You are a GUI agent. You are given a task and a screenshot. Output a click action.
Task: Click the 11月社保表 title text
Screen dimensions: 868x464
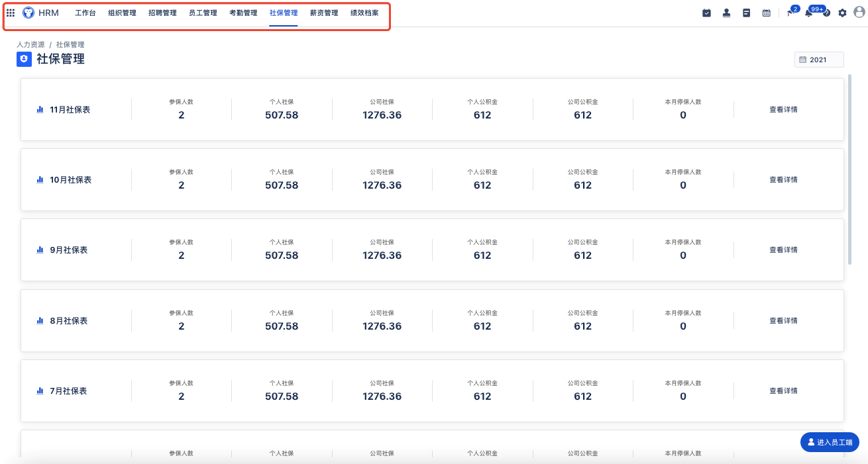(x=70, y=109)
